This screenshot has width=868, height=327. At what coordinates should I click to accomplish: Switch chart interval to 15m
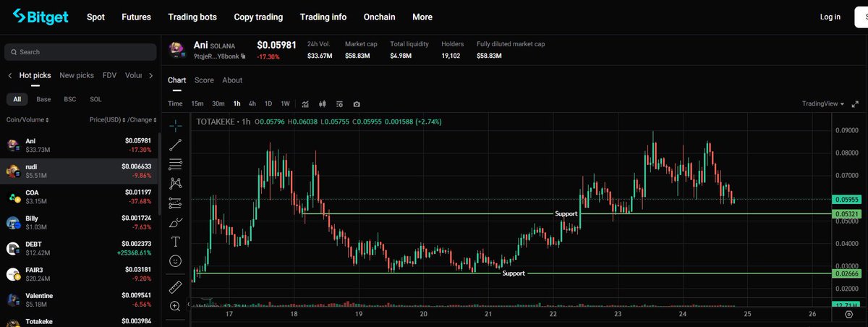coord(197,103)
